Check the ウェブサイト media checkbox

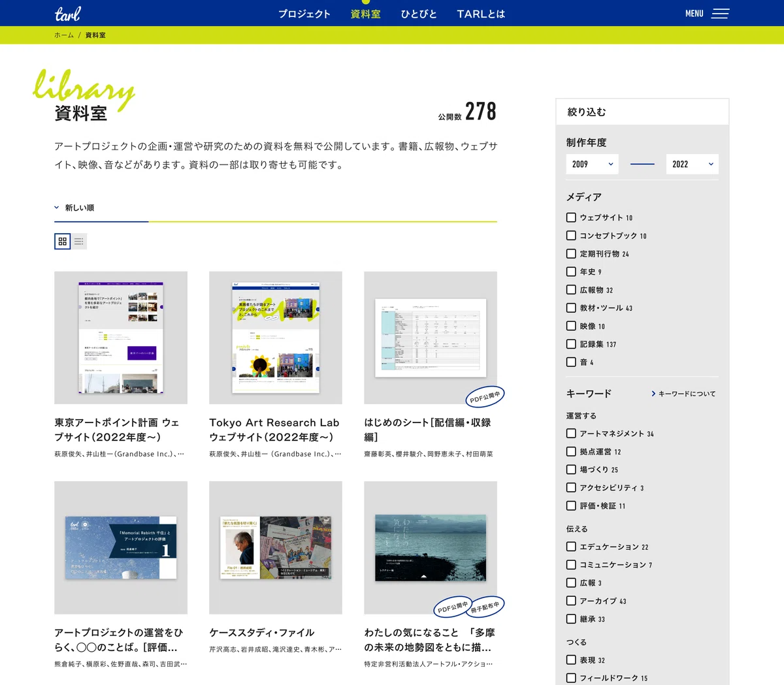pos(571,217)
